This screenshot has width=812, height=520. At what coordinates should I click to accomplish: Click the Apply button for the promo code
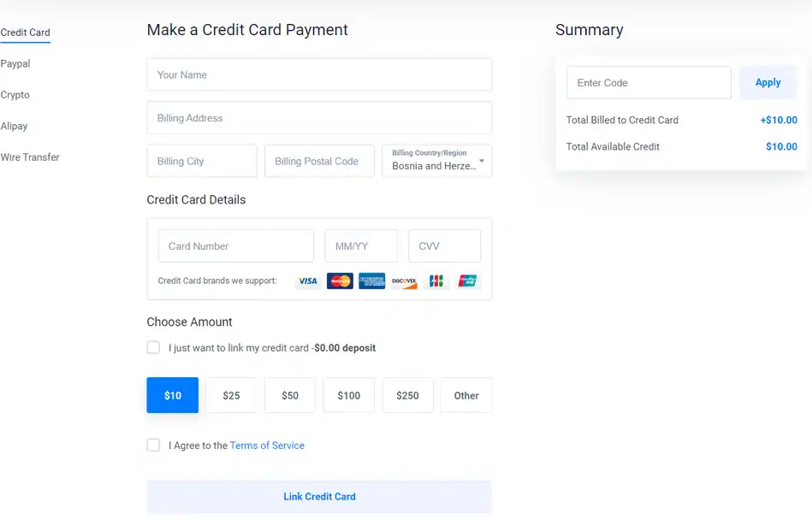click(768, 82)
